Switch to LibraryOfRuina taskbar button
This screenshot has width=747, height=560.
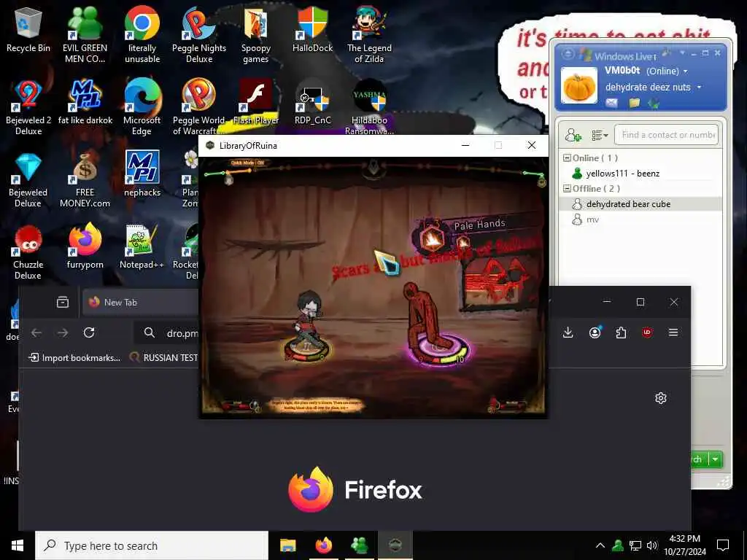395,545
